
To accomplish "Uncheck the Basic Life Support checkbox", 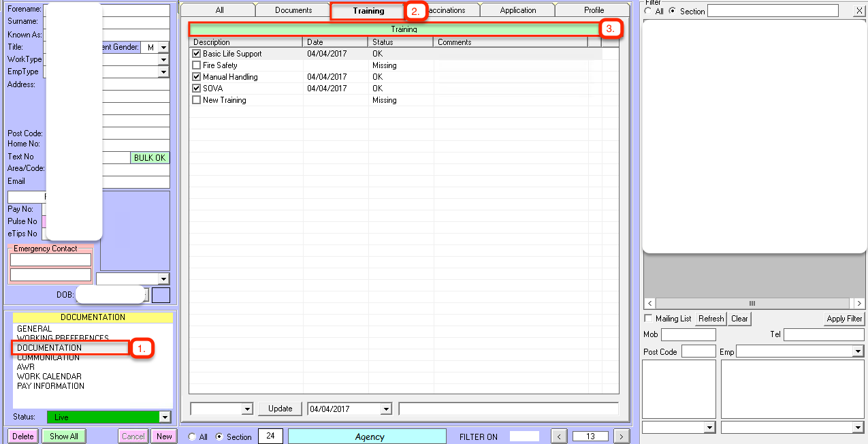I will point(197,54).
